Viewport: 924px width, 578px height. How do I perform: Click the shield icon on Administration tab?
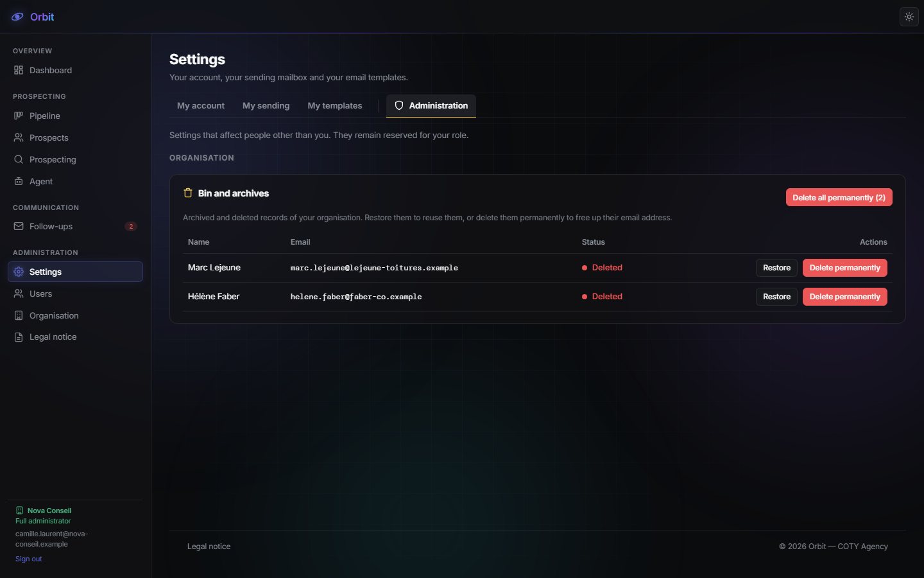tap(399, 105)
